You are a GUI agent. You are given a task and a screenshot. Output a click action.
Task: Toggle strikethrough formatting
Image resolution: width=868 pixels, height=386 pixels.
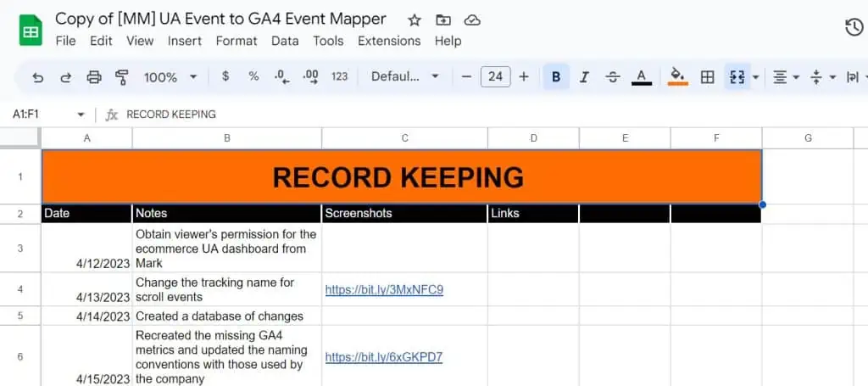[x=613, y=77]
